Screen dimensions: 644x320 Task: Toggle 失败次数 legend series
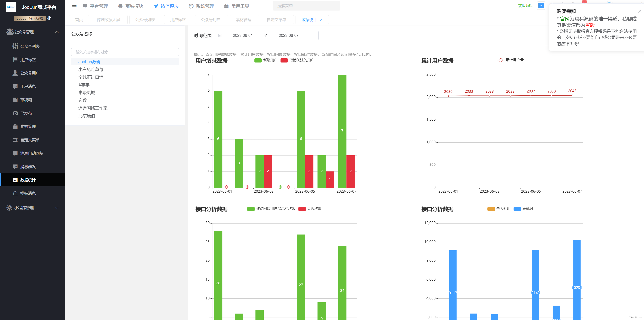(x=310, y=209)
